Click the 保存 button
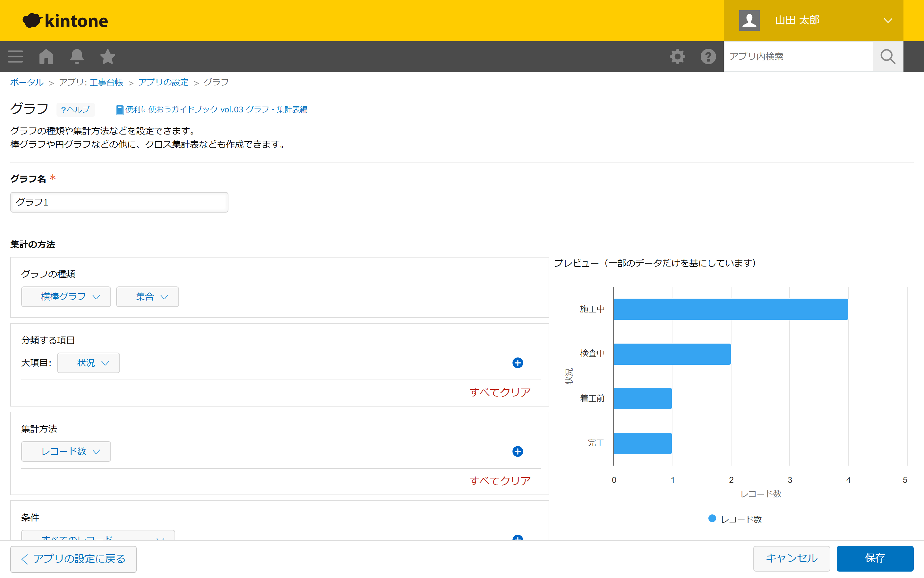Image resolution: width=924 pixels, height=578 pixels. tap(875, 558)
